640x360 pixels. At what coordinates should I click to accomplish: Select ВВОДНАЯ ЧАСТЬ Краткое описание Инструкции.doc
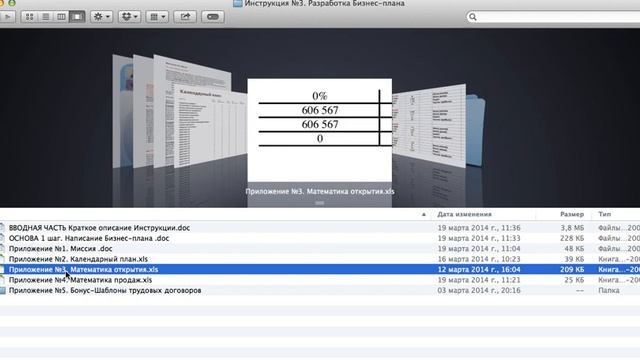click(x=99, y=228)
